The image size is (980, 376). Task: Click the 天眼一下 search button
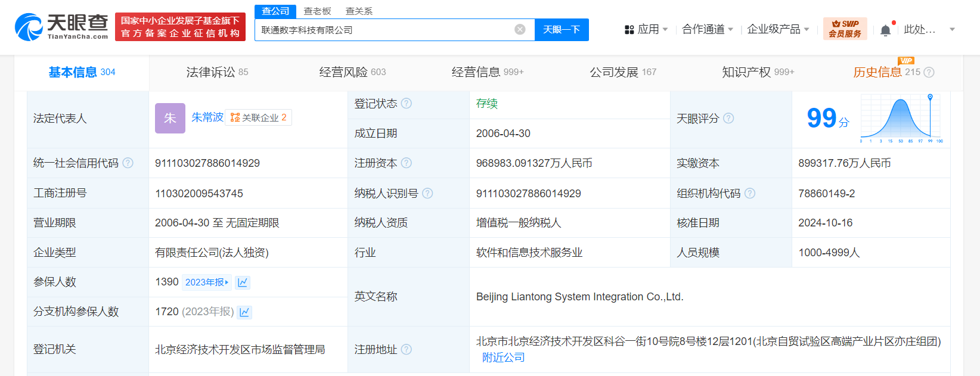pos(562,29)
